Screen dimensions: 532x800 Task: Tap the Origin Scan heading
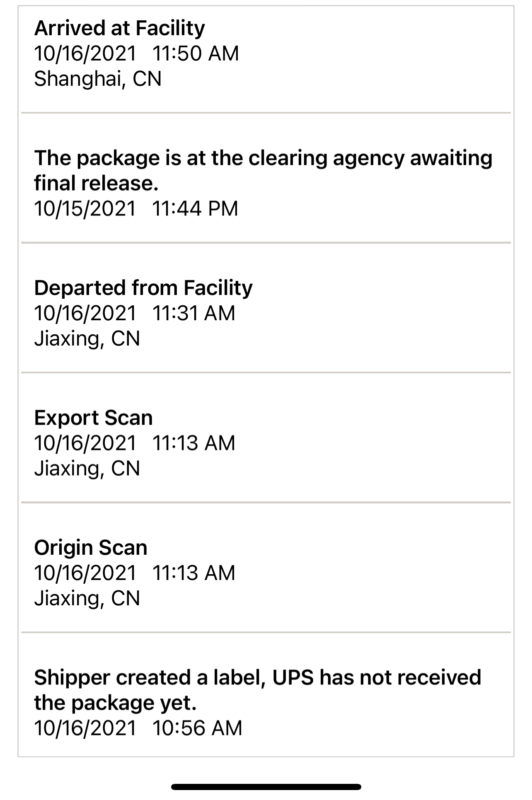point(91,547)
